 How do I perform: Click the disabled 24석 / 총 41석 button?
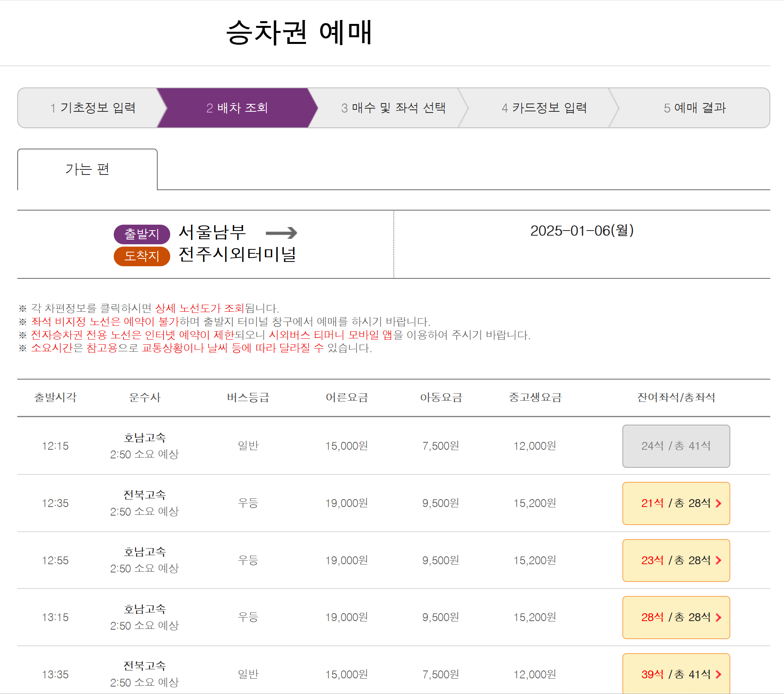click(676, 446)
